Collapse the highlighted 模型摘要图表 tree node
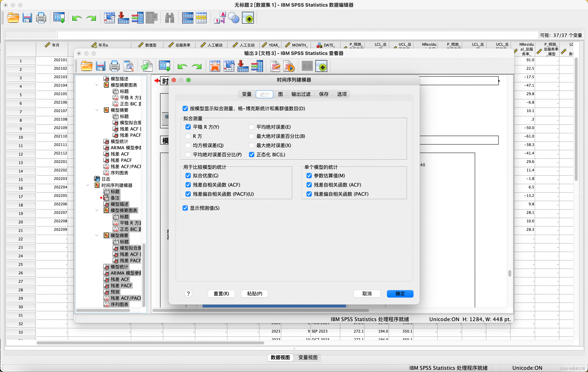The image size is (588, 372). click(x=97, y=210)
